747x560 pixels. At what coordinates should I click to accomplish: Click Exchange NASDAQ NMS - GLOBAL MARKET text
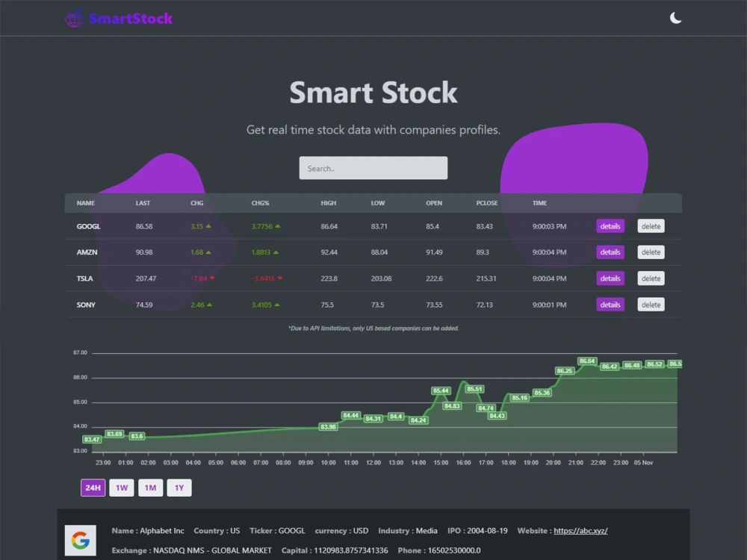191,550
